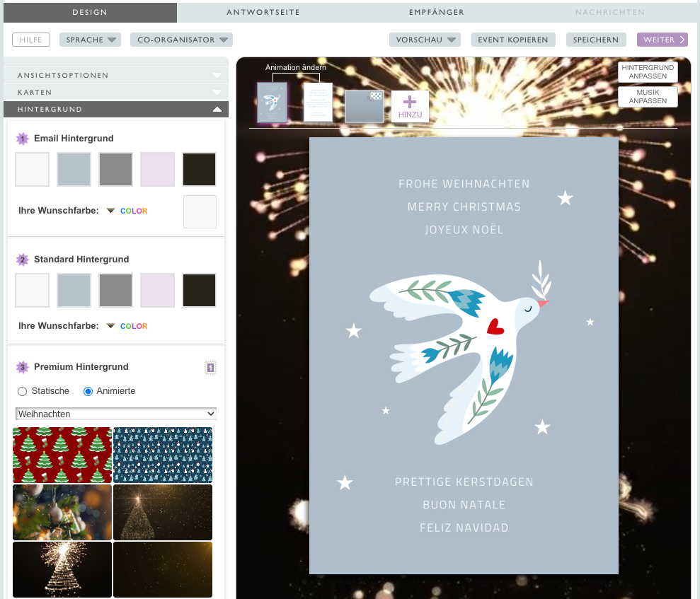Click the Buon Natale text on card
700x599 pixels.
(464, 505)
